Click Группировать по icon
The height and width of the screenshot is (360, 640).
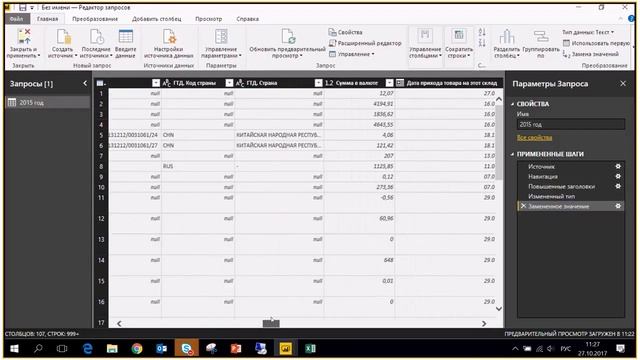pos(541,36)
